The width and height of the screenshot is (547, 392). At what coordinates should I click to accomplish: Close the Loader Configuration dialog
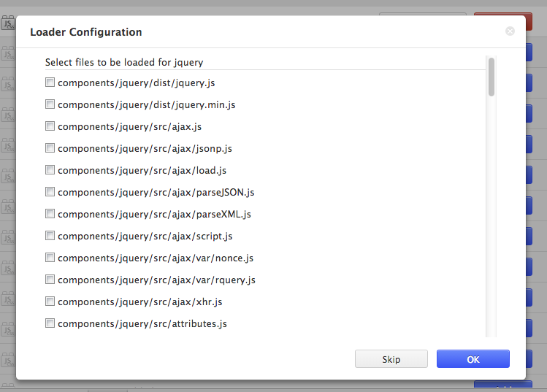click(x=510, y=31)
